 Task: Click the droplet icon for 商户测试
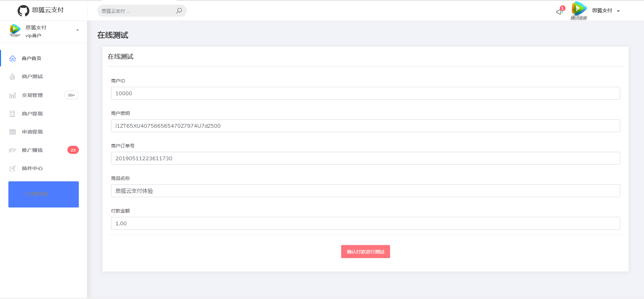click(x=12, y=77)
